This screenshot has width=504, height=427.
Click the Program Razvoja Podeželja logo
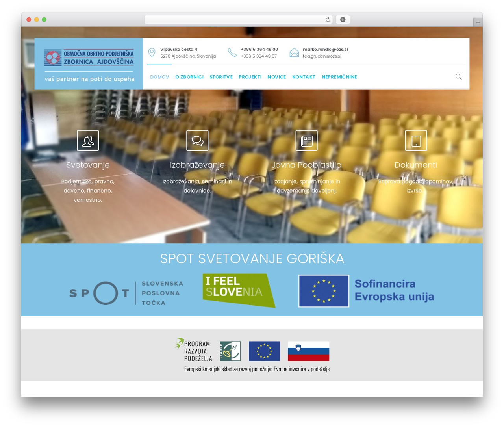(x=193, y=350)
